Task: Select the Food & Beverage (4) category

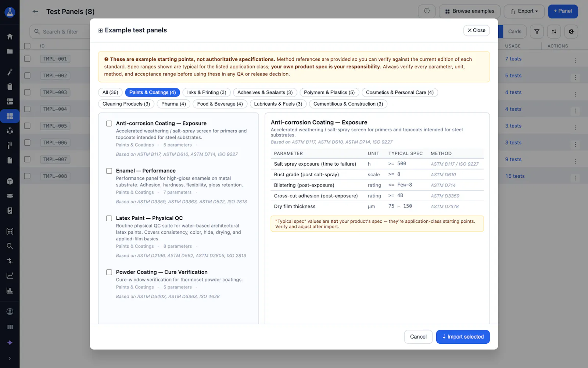Action: coord(220,104)
